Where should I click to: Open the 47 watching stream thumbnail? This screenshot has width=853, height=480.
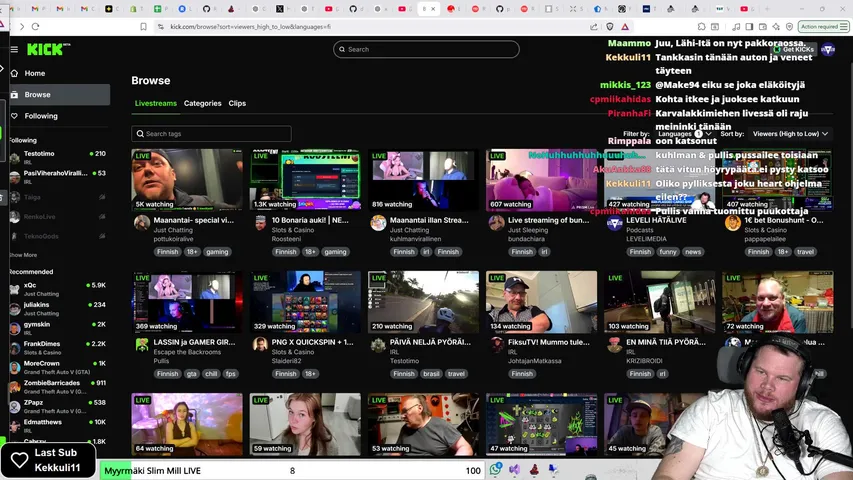(541, 424)
